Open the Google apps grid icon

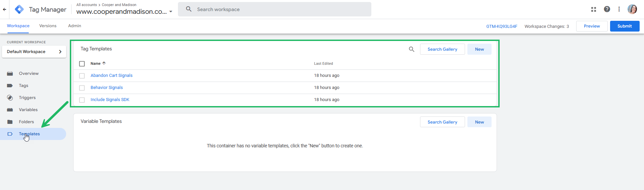pyautogui.click(x=593, y=9)
